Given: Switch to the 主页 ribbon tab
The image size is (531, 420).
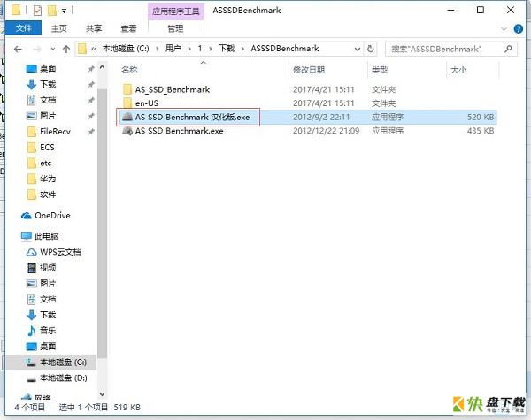Looking at the screenshot, I should pyautogui.click(x=59, y=28).
